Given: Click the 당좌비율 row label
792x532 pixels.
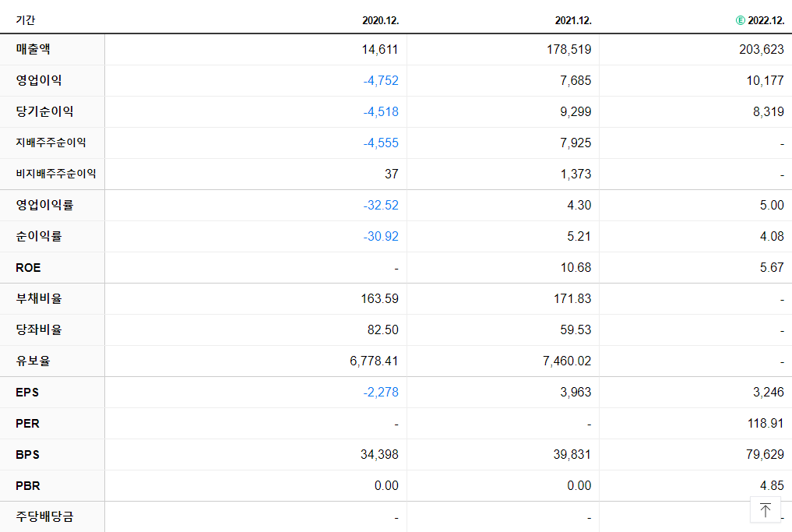Looking at the screenshot, I should [39, 330].
